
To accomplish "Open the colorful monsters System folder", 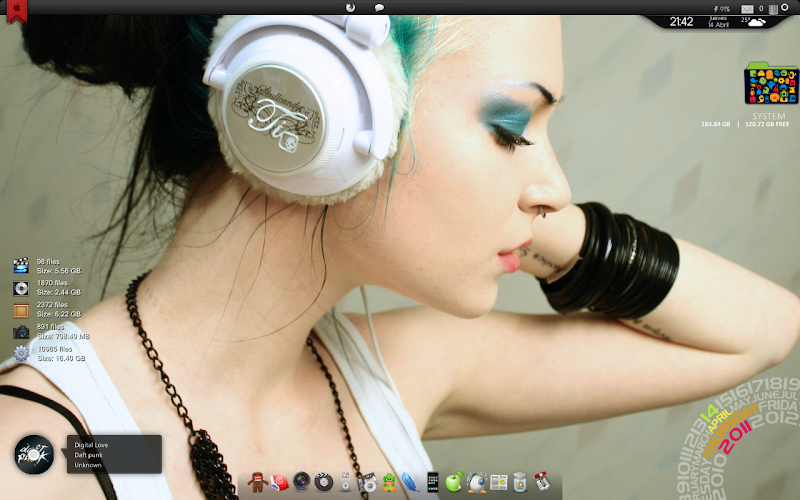I will pos(771,84).
